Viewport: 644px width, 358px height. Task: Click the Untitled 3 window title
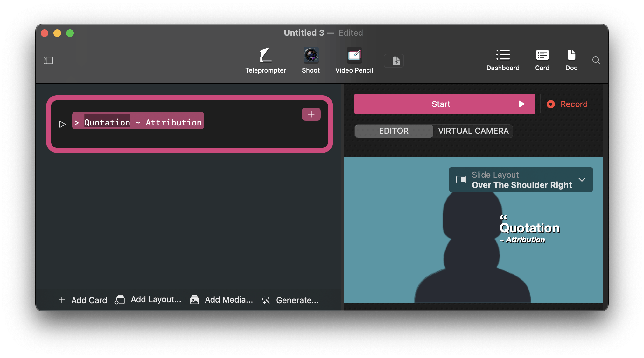(x=304, y=33)
